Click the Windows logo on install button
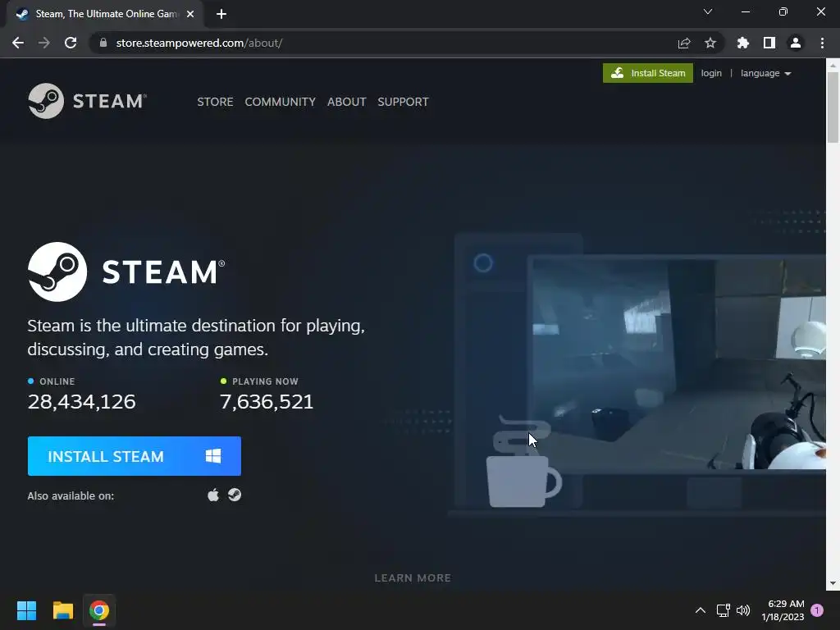The width and height of the screenshot is (840, 630). click(x=213, y=456)
